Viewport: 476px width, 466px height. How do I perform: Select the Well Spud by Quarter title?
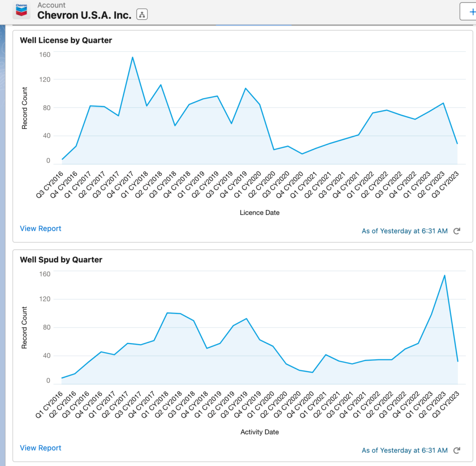(61, 260)
